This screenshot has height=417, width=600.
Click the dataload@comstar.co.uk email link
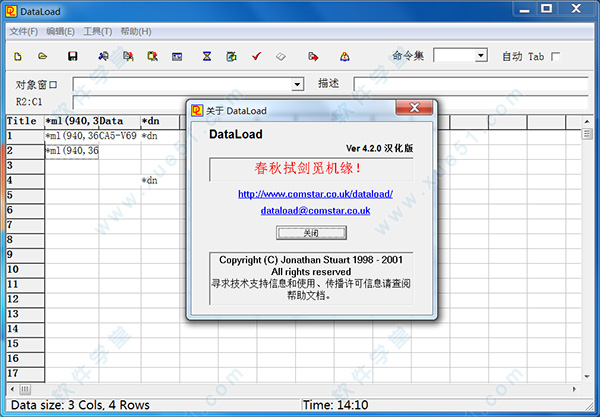coord(315,210)
